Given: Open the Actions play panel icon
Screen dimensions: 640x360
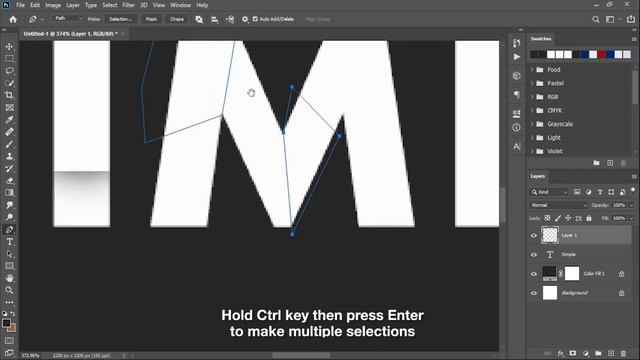Looking at the screenshot, I should 517,57.
